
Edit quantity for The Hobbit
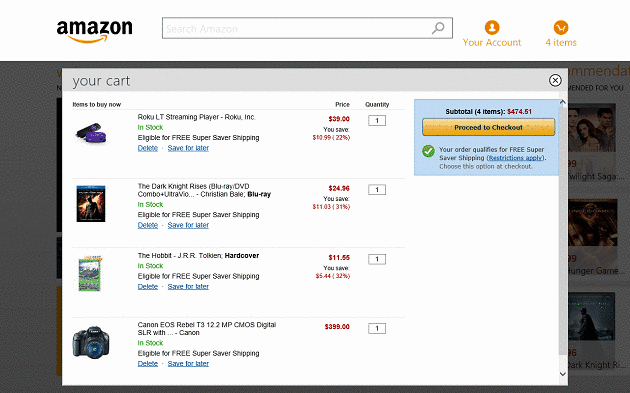tap(377, 259)
